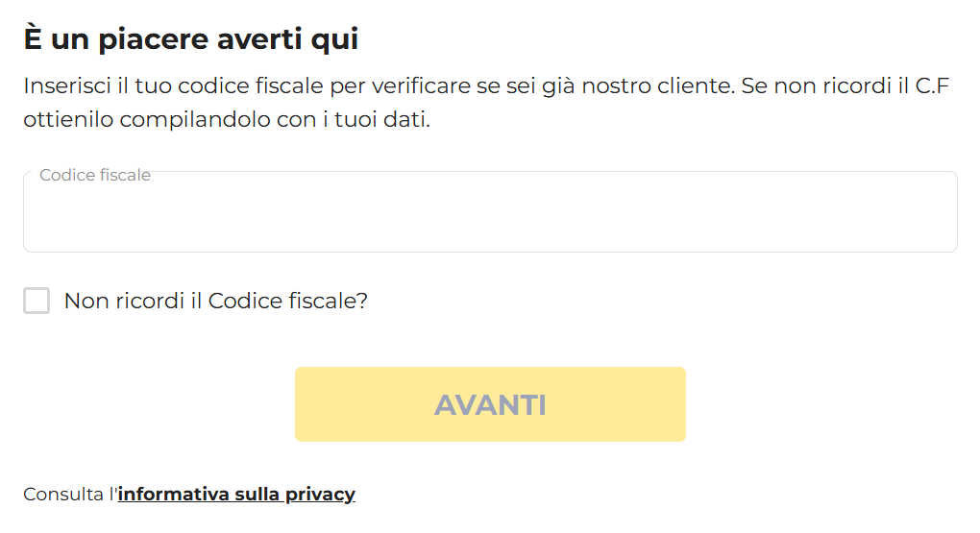Check the empty square box beside 'Non ricordi'
The height and width of the screenshot is (533, 980).
[x=37, y=301]
